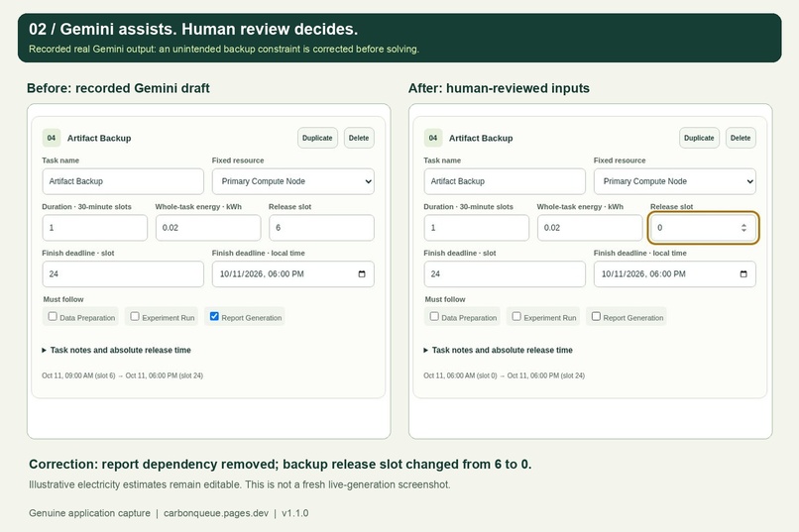Screen dimensions: 799x532
Task: Click '02 / Gemini assists' banner title
Action: (x=193, y=29)
